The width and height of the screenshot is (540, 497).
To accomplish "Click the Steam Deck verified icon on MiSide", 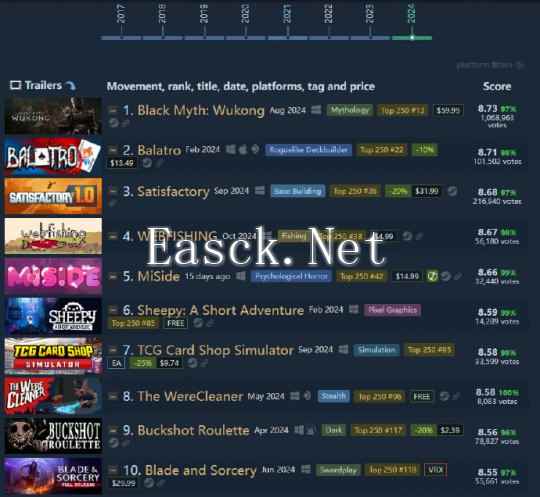I will pos(432,276).
